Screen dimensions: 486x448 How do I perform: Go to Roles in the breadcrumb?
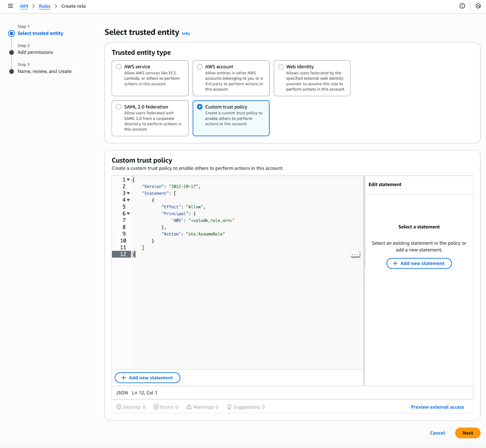point(44,6)
